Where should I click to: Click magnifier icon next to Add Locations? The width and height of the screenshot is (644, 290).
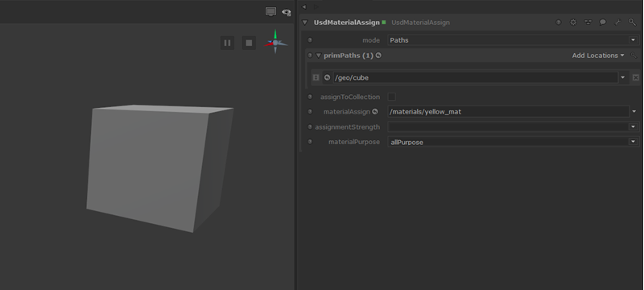pyautogui.click(x=634, y=56)
